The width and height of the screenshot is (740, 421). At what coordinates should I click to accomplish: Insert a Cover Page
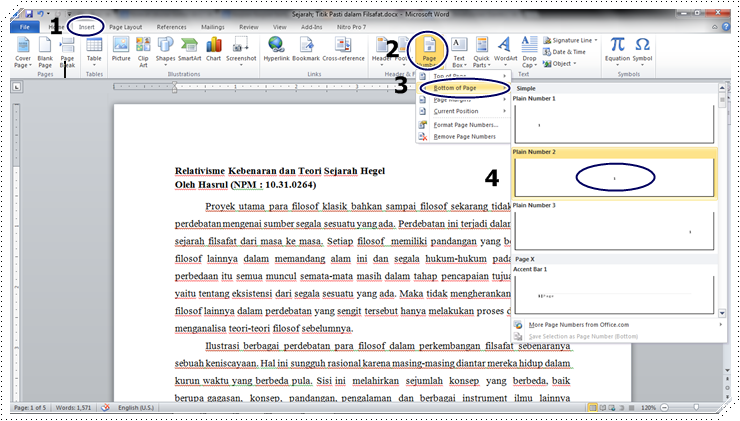tap(23, 52)
